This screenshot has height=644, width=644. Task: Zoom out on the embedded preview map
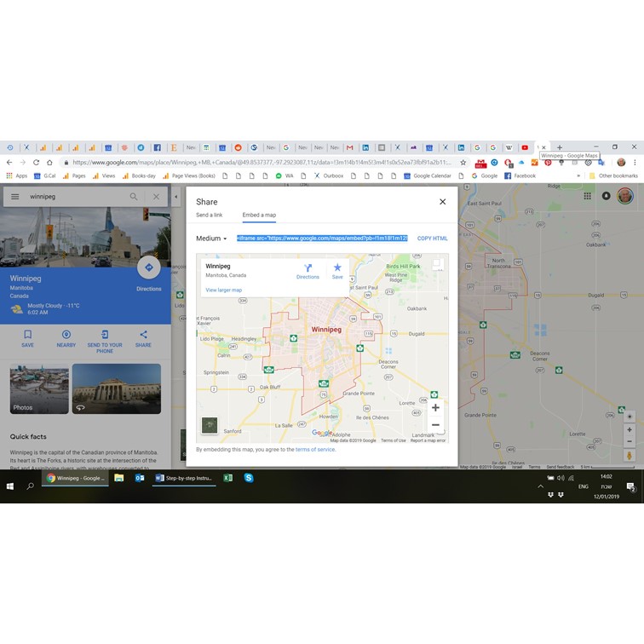pos(435,425)
